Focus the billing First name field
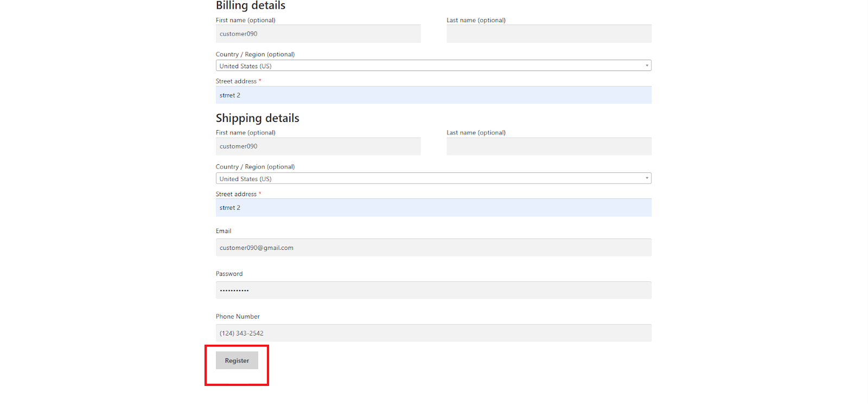868x406 pixels. coord(318,34)
